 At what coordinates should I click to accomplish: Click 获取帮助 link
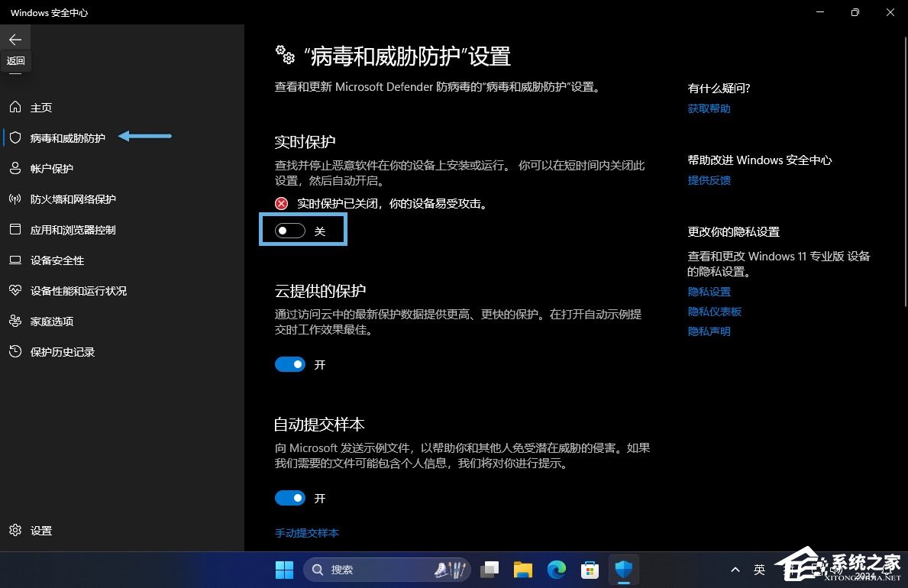click(x=709, y=108)
